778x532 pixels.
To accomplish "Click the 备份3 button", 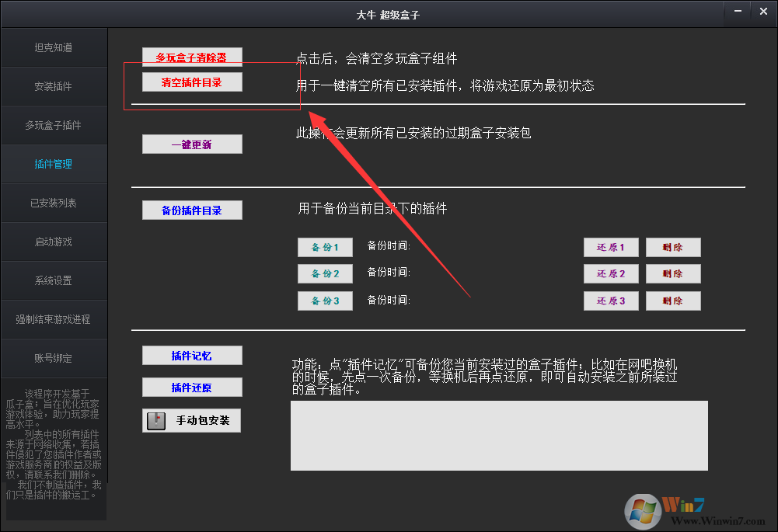I will click(325, 301).
